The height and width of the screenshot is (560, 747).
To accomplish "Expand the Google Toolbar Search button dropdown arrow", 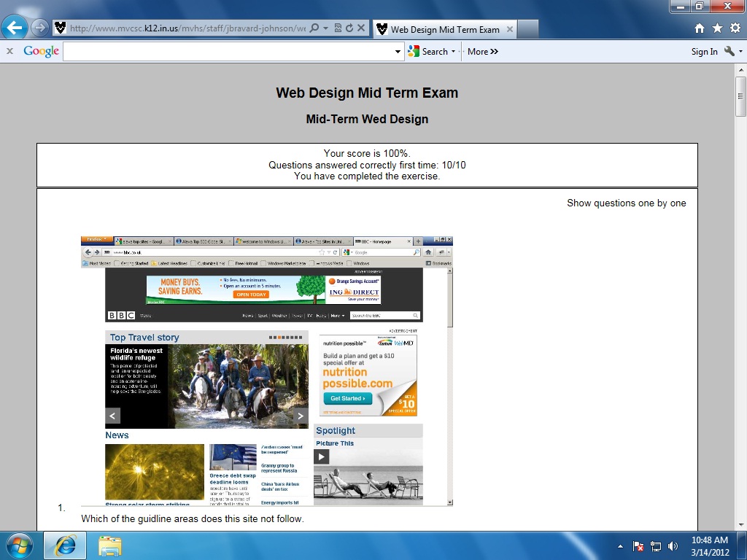I will [453, 52].
